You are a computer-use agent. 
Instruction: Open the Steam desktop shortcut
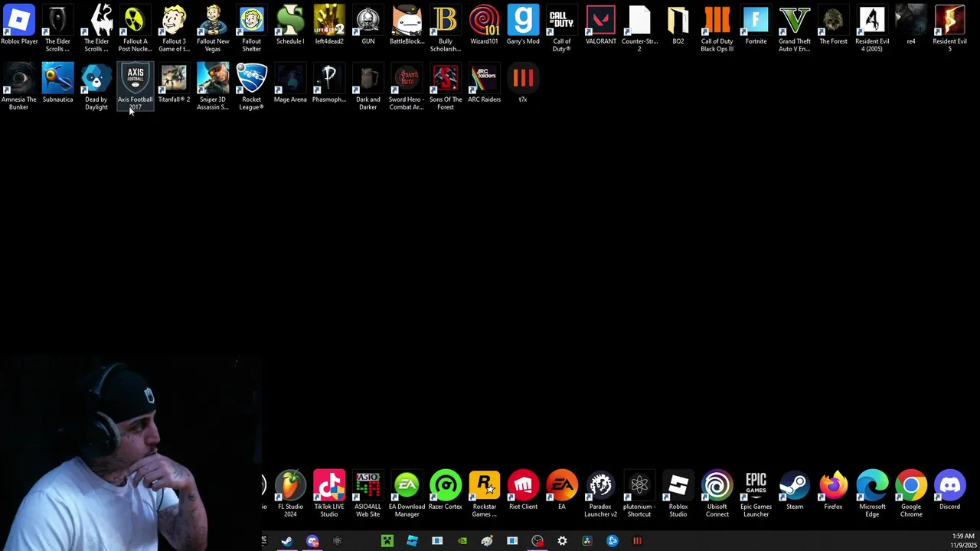click(795, 491)
